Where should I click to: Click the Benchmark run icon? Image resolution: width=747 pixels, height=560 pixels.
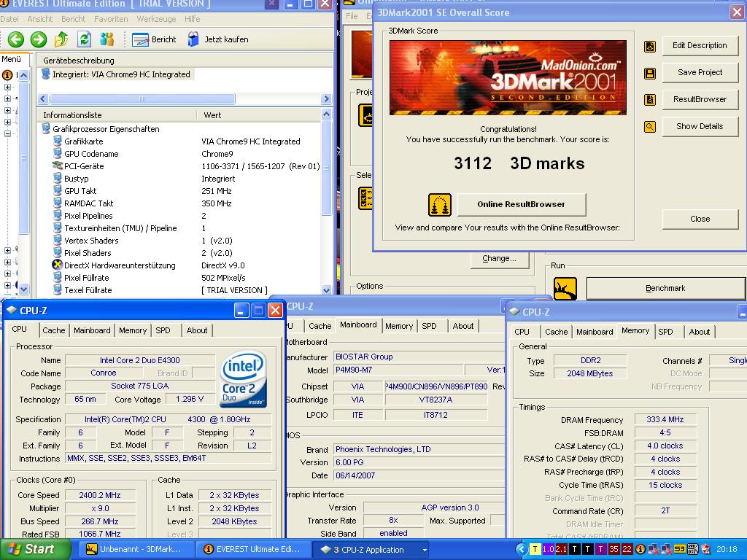pos(565,289)
